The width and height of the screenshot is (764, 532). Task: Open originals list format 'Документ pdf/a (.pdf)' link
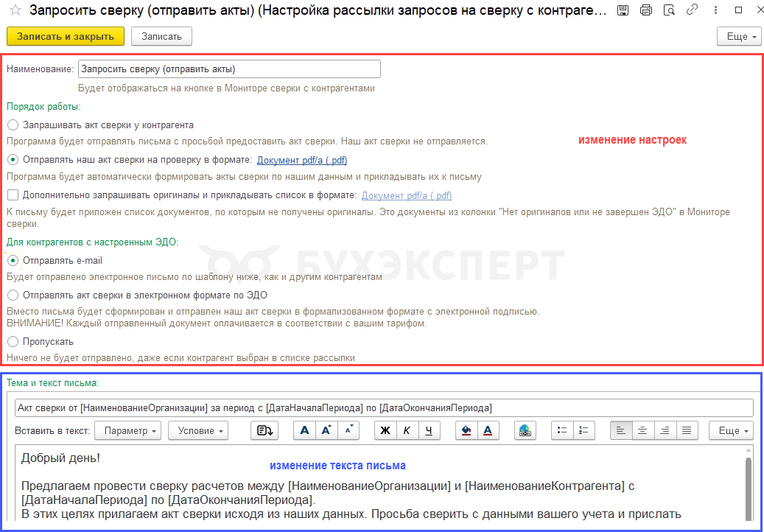(407, 195)
